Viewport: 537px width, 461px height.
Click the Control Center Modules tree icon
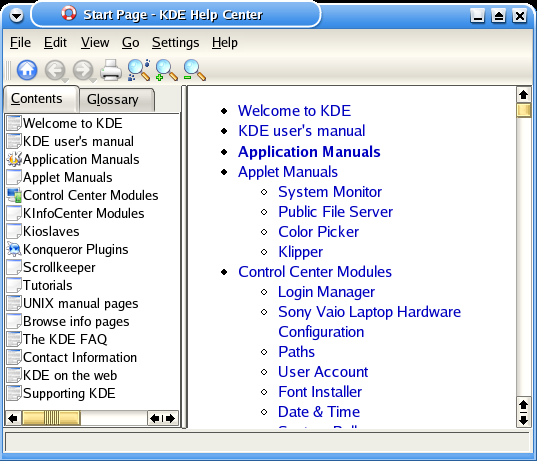[x=14, y=195]
